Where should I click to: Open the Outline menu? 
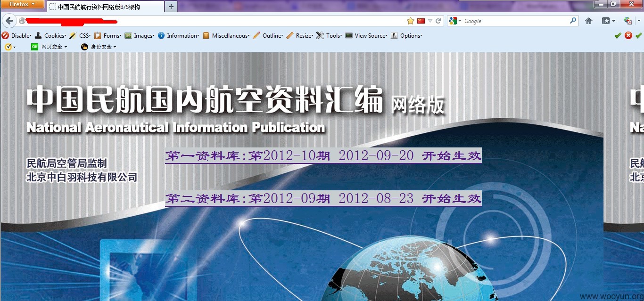268,35
